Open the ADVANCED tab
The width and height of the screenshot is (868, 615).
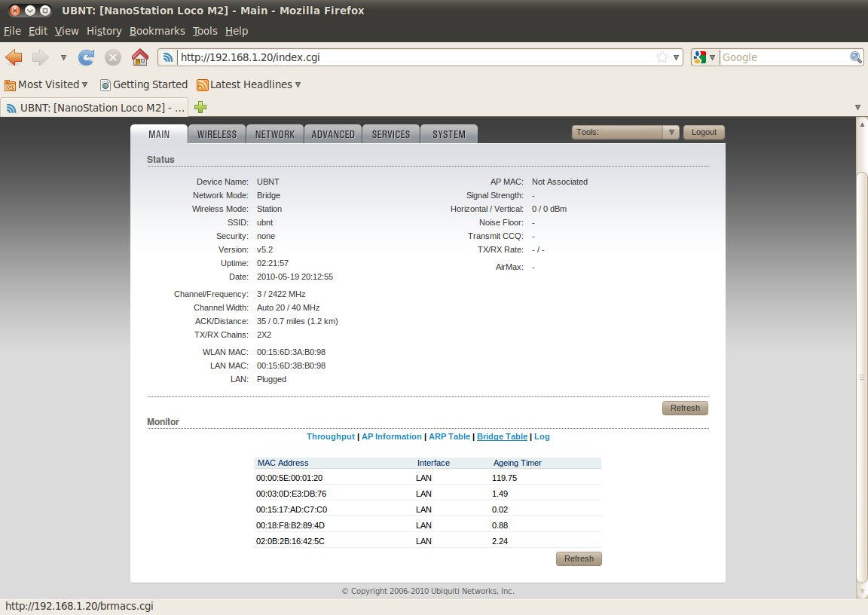pos(333,134)
